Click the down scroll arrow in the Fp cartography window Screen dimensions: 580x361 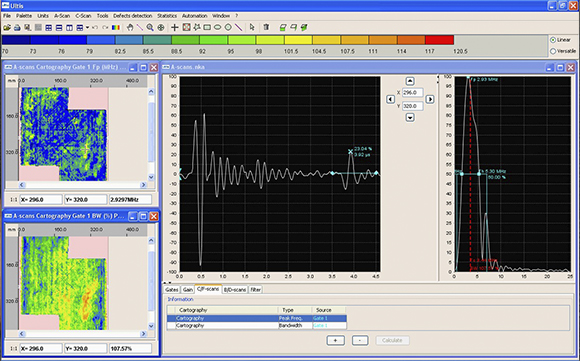pyautogui.click(x=151, y=177)
